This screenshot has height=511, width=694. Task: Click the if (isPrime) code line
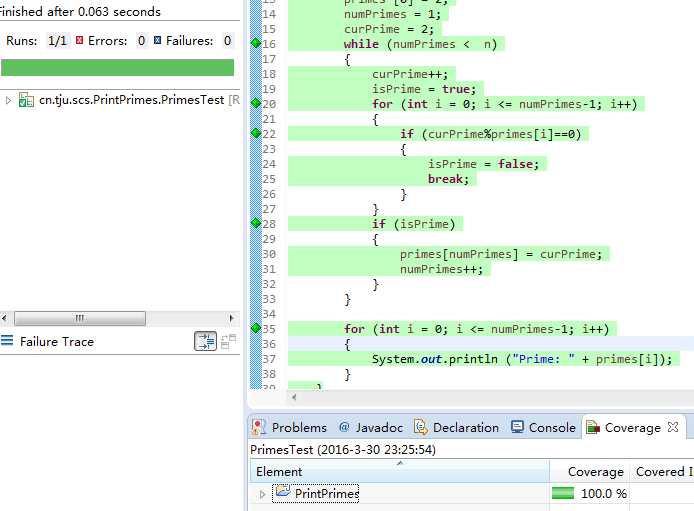tap(413, 224)
